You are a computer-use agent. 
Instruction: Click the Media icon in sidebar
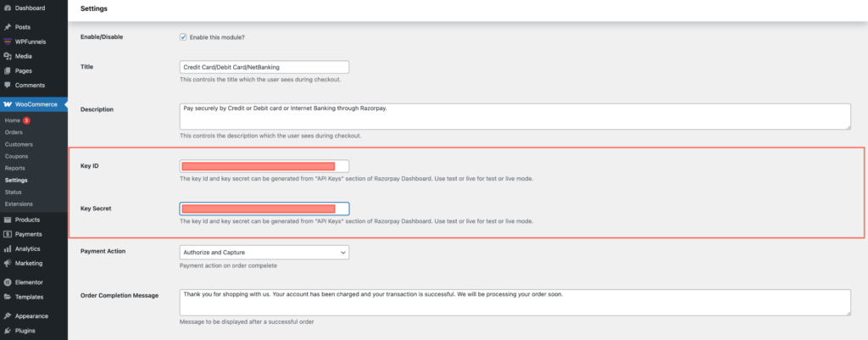coord(7,57)
